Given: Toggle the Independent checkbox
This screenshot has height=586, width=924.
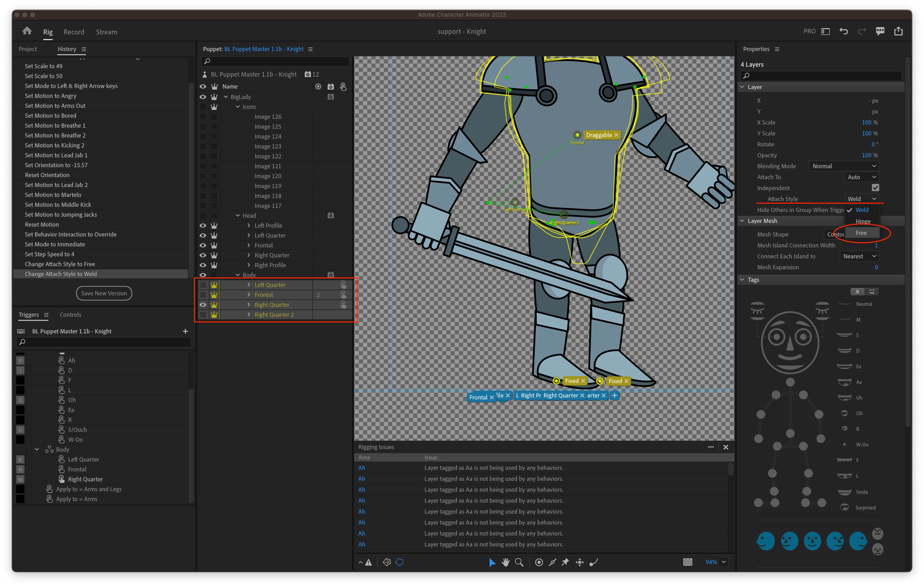Looking at the screenshot, I should (x=875, y=188).
